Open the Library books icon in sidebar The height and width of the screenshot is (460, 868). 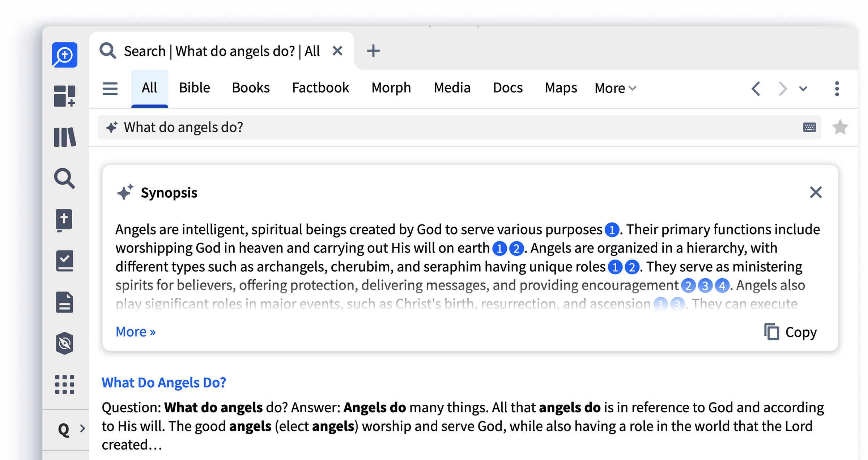(65, 137)
